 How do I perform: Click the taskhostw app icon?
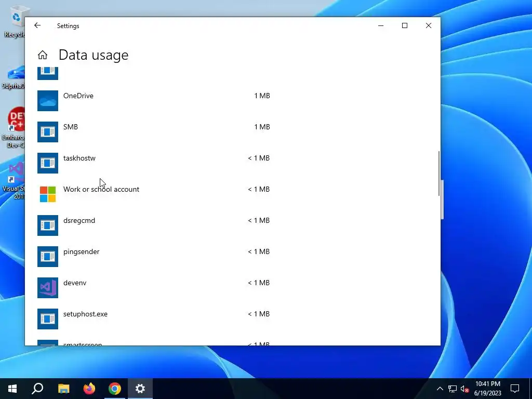click(x=48, y=163)
